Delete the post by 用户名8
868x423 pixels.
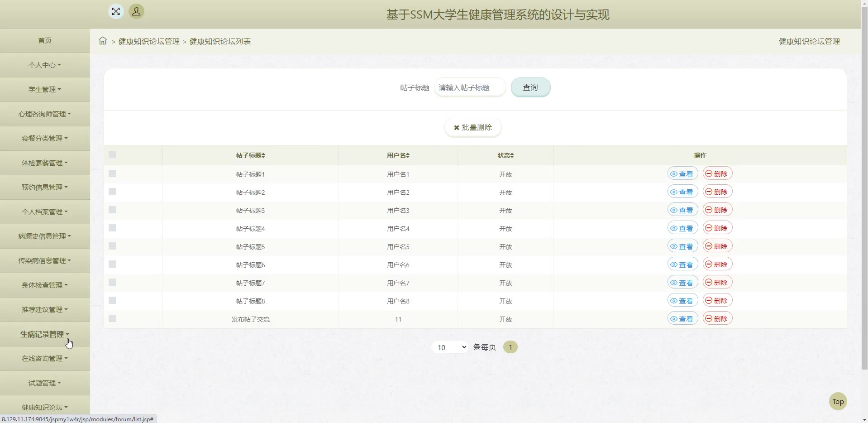(717, 301)
